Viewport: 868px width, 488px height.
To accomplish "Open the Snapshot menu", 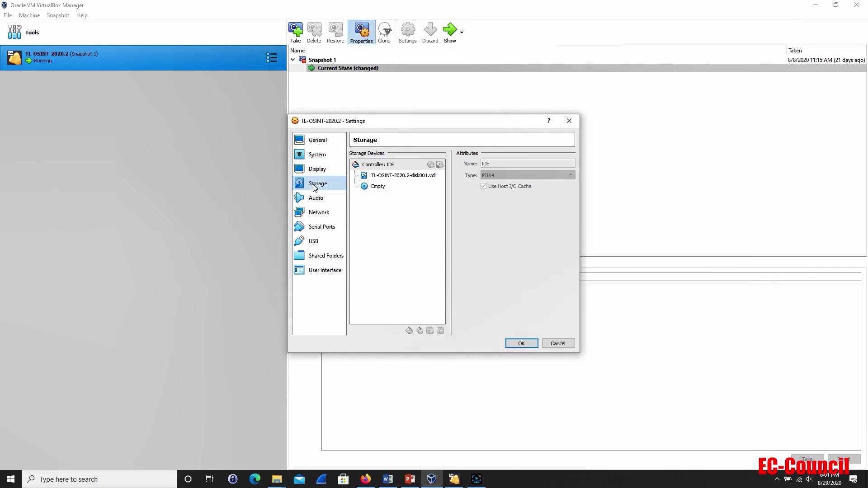I will tap(58, 15).
